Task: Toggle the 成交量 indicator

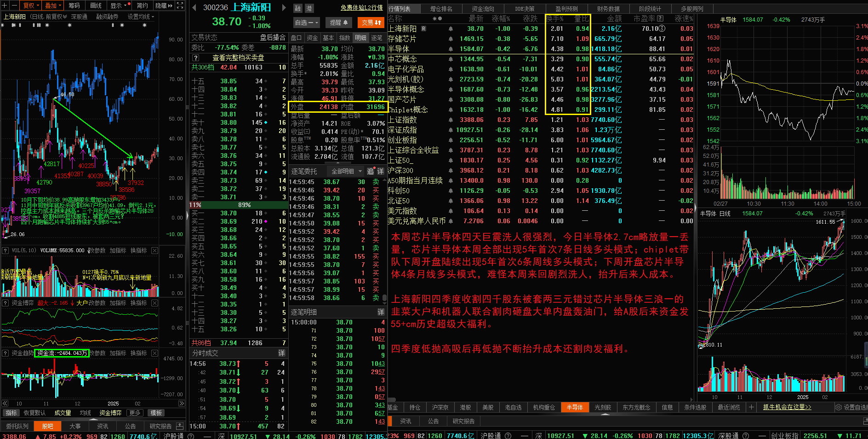Action: pyautogui.click(x=63, y=413)
